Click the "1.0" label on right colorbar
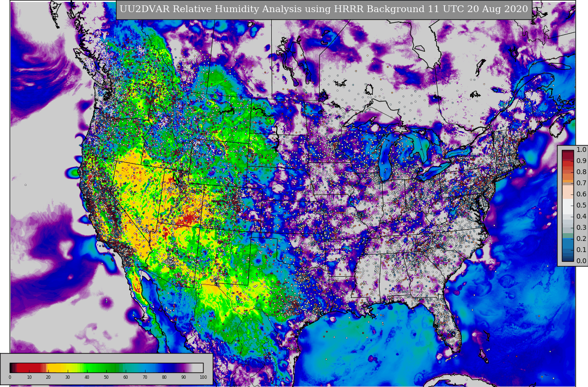 tap(581, 150)
